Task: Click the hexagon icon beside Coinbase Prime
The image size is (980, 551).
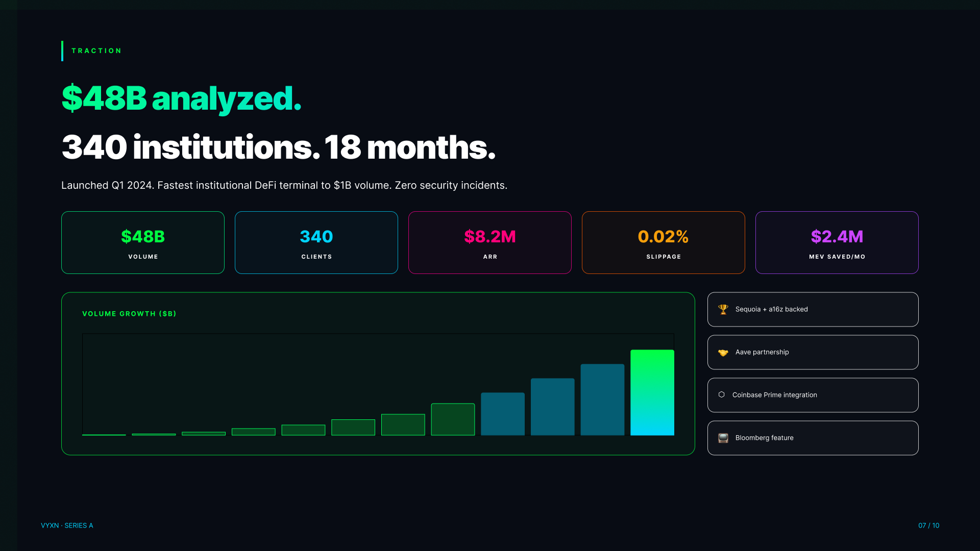Action: pos(721,394)
